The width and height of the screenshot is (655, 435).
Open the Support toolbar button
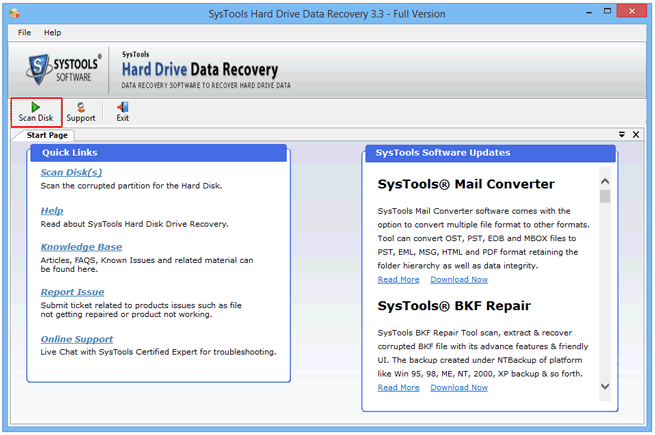(81, 112)
